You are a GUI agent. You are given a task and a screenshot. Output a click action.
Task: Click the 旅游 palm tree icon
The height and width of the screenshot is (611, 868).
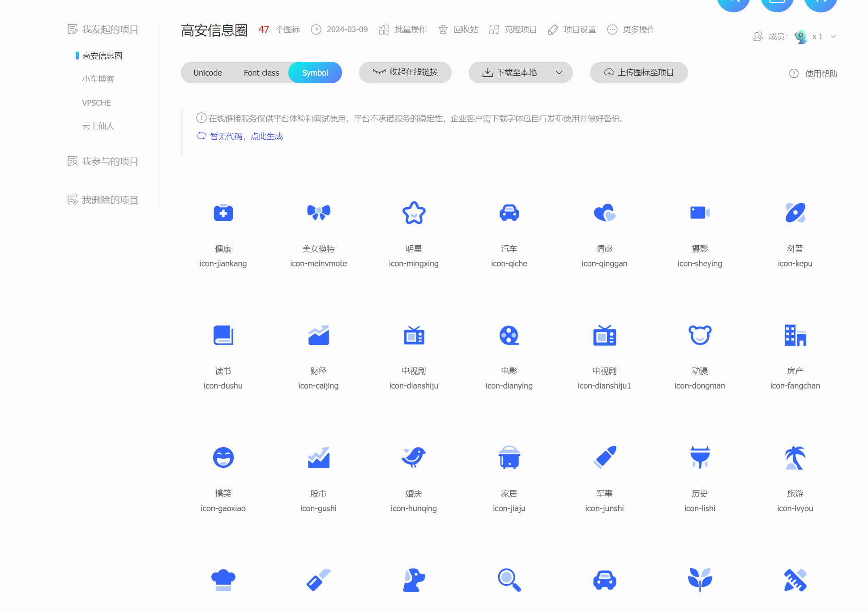(795, 457)
